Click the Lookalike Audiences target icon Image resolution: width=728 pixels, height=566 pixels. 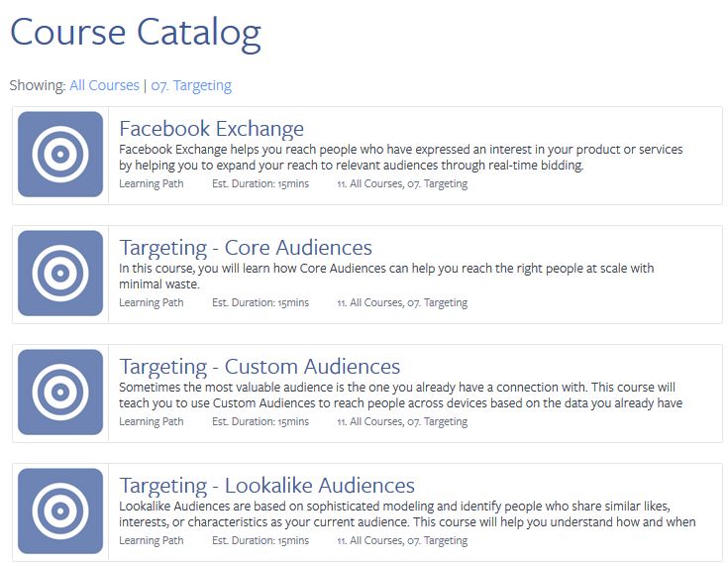[60, 511]
